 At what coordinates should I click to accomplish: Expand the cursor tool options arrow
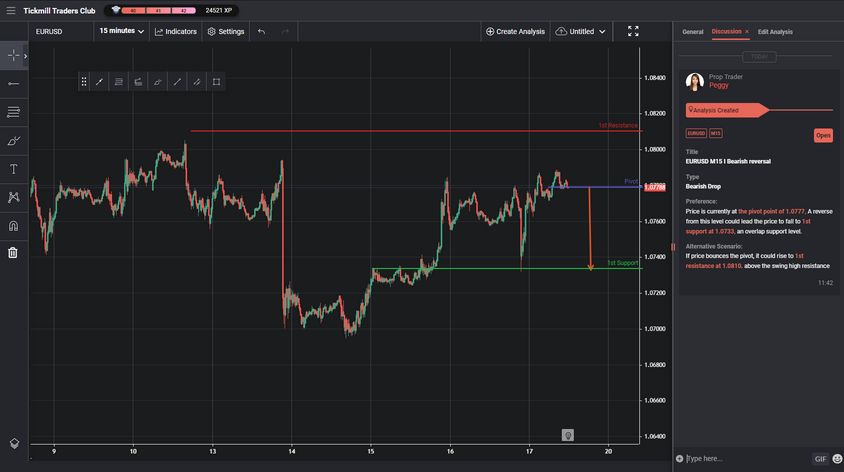click(25, 56)
